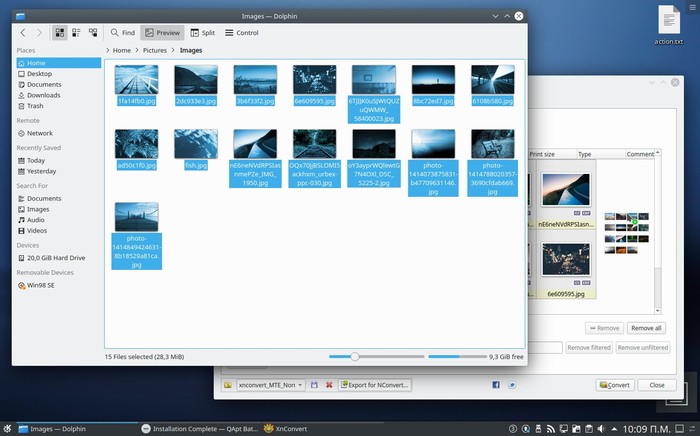Image resolution: width=700 pixels, height=436 pixels.
Task: Select thumbnail 3b6f33f2.jpg
Action: tap(255, 80)
